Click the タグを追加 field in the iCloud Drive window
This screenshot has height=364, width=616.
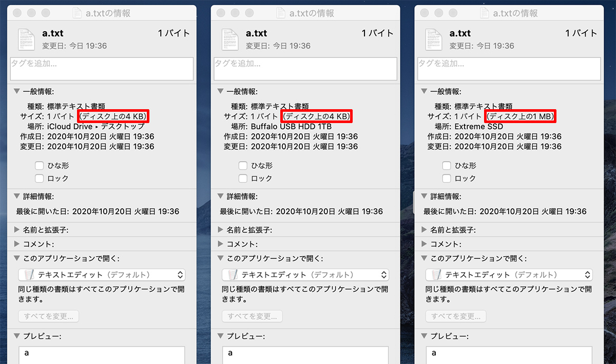102,69
